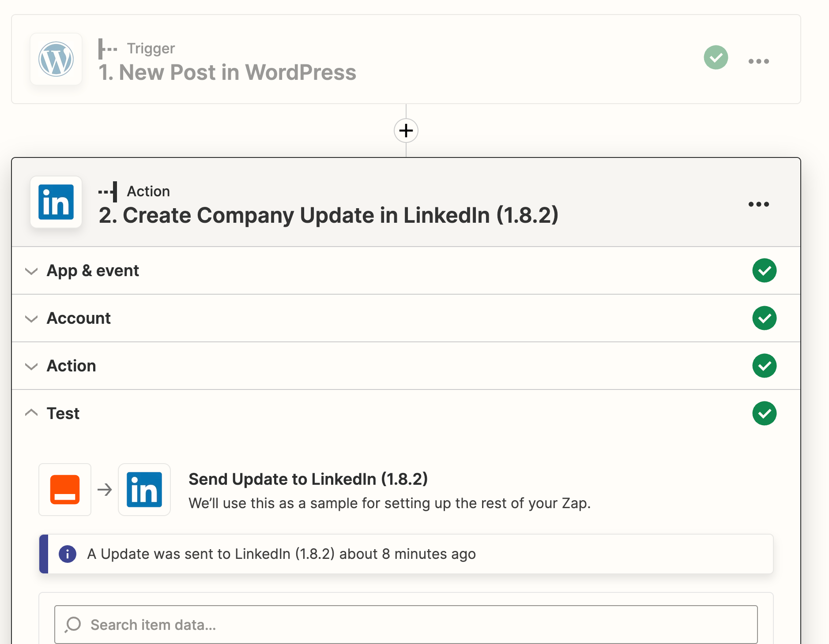
Task: Click the trigger step green checkmark
Action: (716, 57)
